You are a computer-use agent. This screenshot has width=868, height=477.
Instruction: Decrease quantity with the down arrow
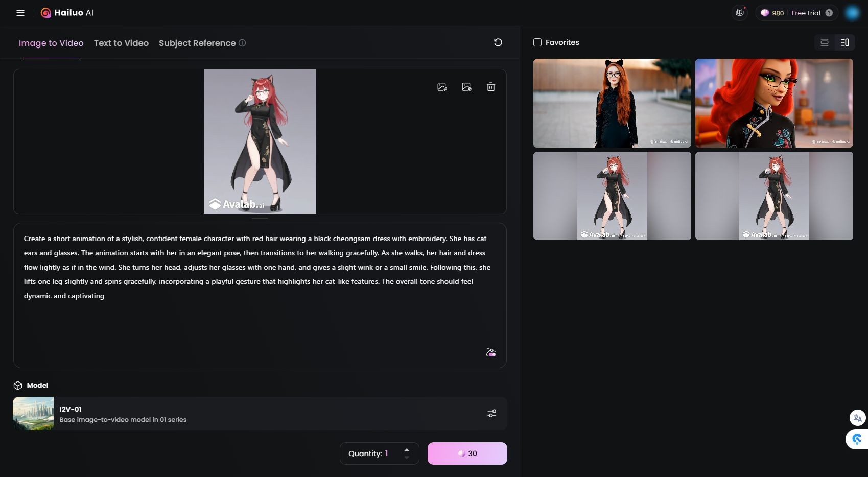(407, 458)
